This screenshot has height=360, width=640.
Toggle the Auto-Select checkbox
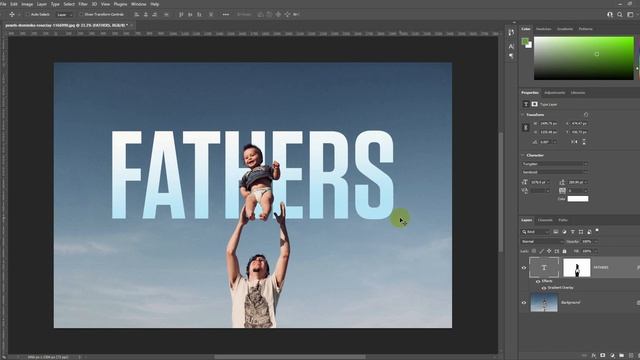(28, 14)
